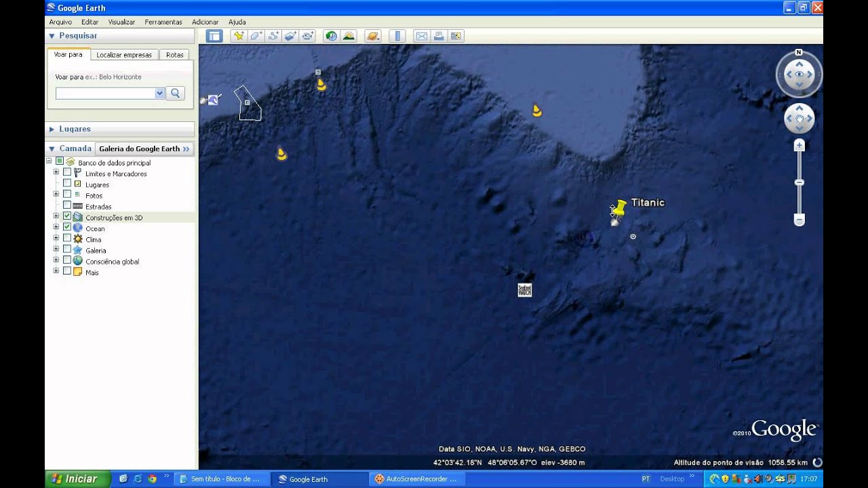
Task: Uncheck Construções em 3D checkbox
Action: pyautogui.click(x=67, y=216)
